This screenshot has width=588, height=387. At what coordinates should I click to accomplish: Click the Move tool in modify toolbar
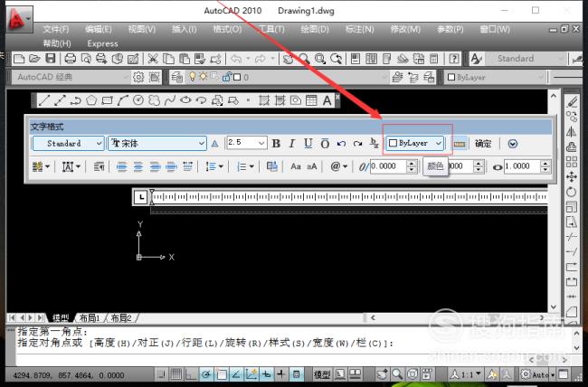(572, 176)
